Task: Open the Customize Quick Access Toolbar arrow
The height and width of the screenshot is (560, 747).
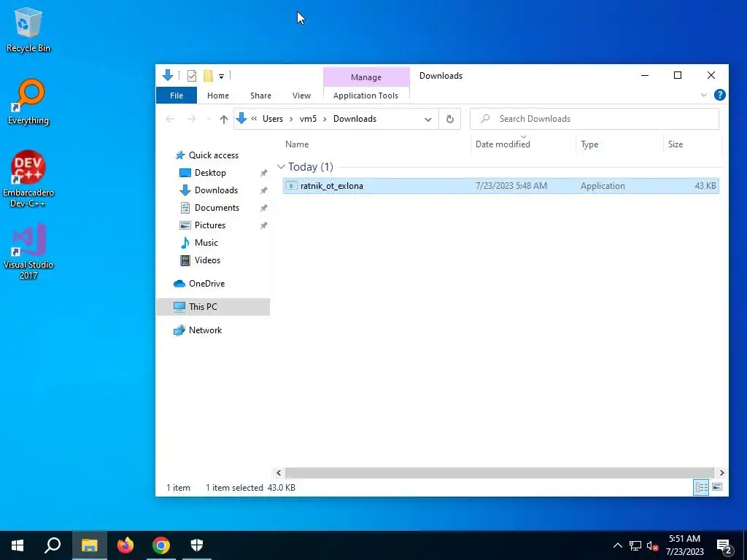Action: tap(222, 76)
